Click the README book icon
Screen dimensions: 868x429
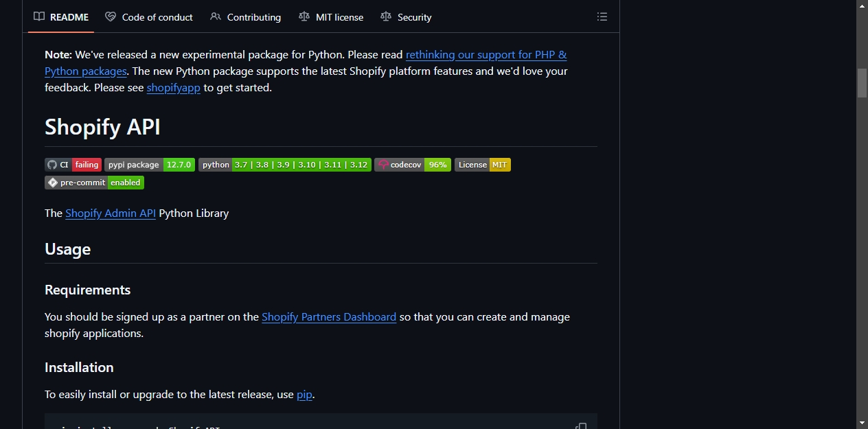pyautogui.click(x=39, y=17)
